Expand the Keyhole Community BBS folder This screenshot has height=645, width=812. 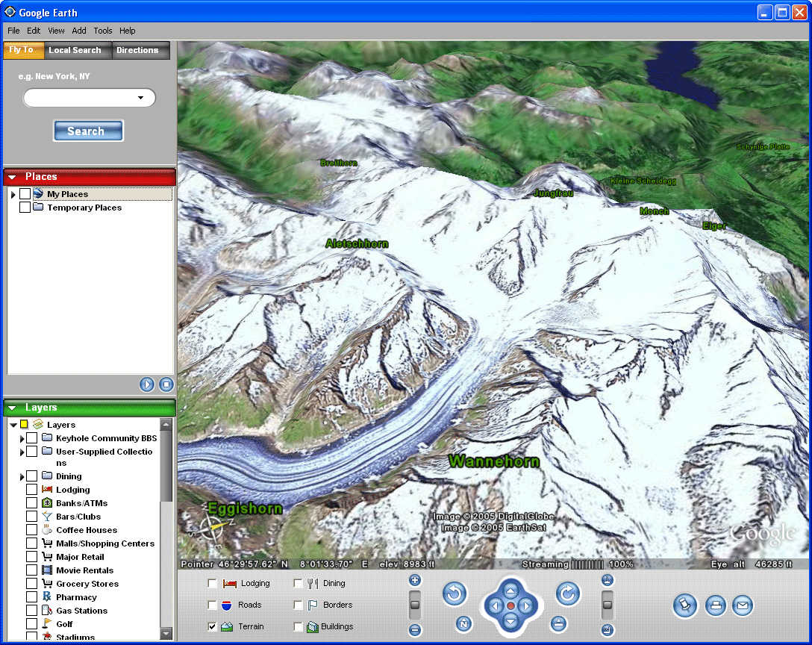click(22, 438)
